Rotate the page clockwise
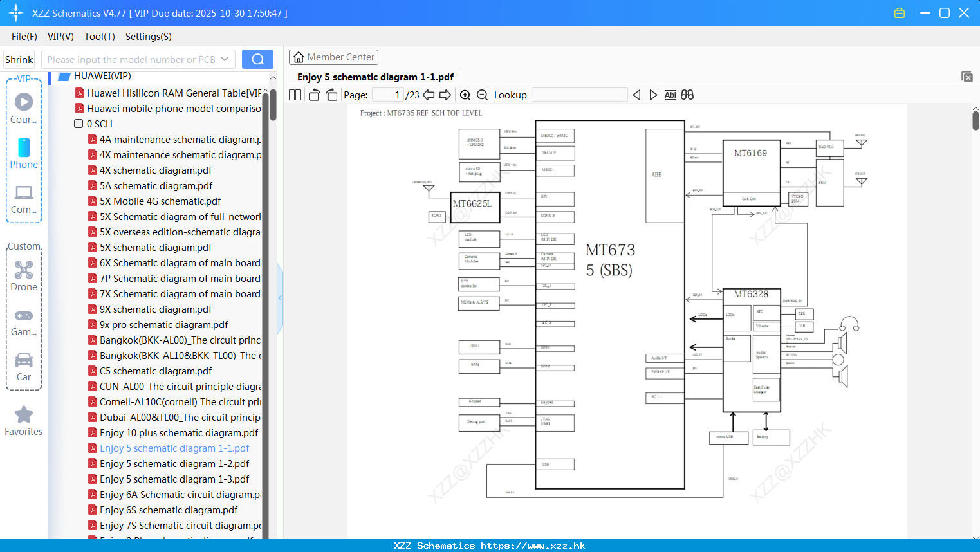Screen dimensions: 980x552 331,95
